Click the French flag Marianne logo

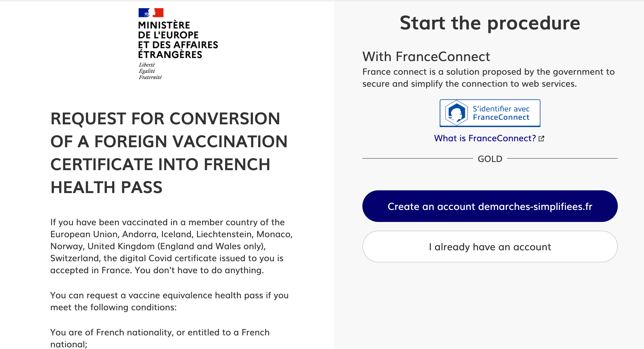(x=151, y=13)
